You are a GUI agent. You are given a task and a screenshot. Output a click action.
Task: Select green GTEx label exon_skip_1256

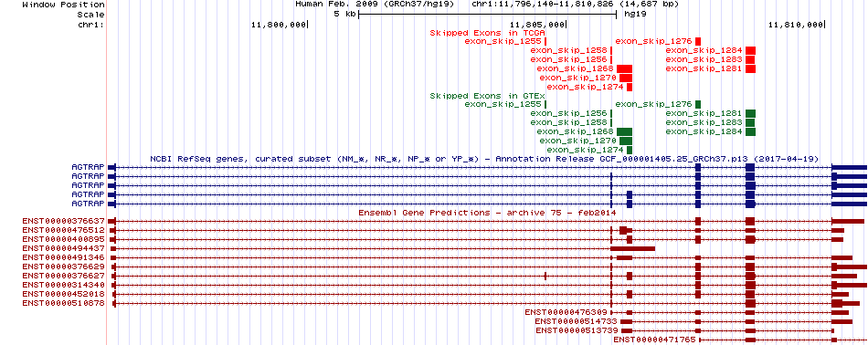(x=569, y=113)
